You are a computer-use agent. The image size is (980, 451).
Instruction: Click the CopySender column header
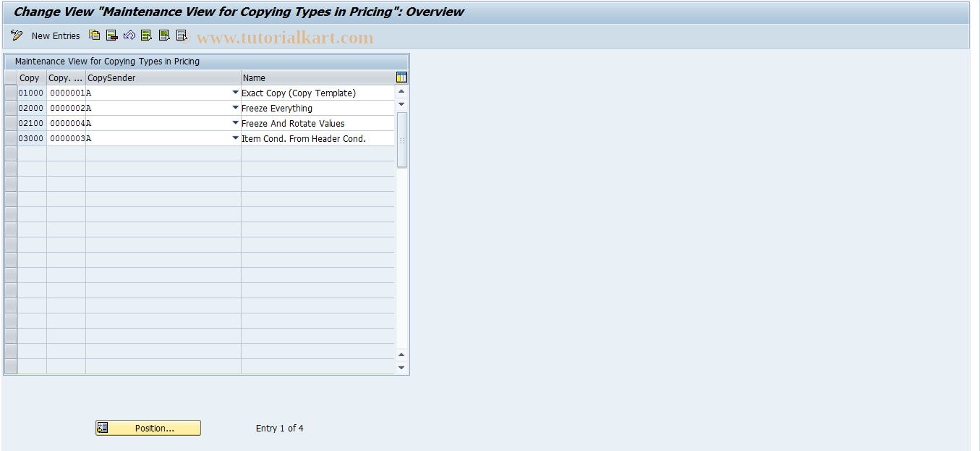(x=163, y=77)
